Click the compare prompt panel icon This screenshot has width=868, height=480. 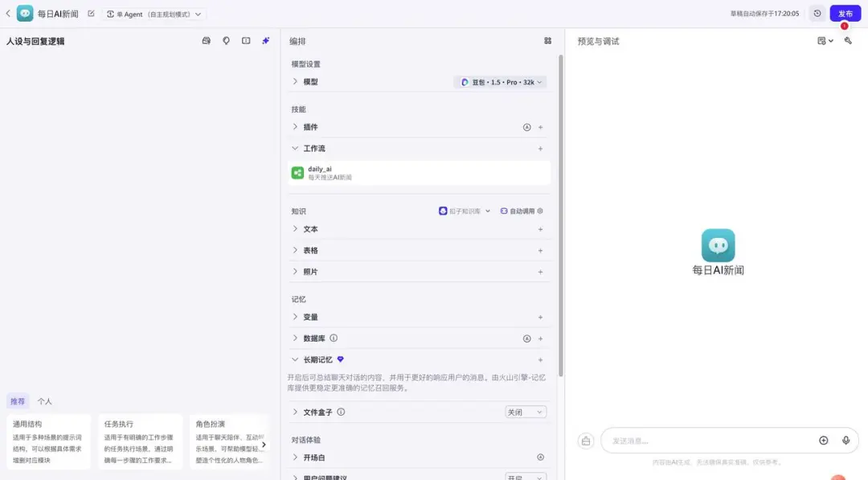[246, 40]
